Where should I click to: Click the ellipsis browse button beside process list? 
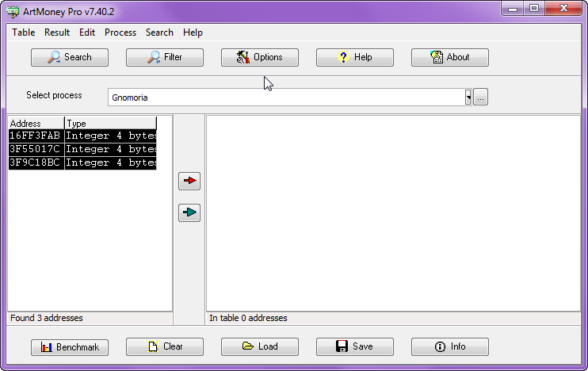click(x=480, y=98)
